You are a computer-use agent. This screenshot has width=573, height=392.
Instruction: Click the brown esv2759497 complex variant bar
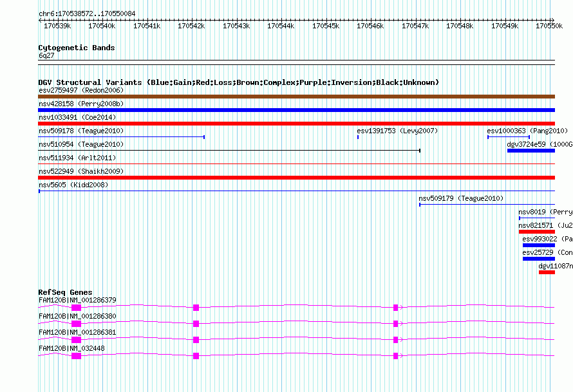(x=296, y=97)
